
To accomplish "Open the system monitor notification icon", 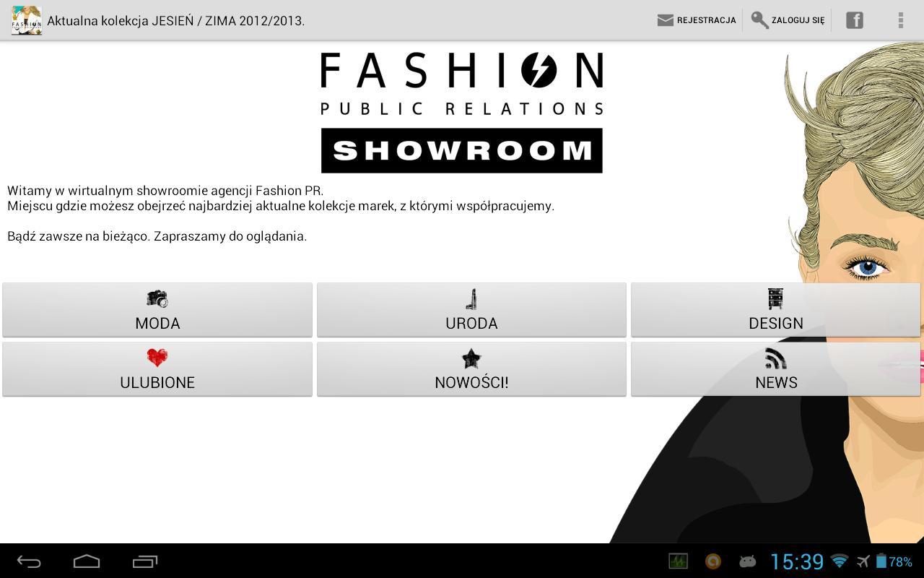I will point(678,561).
